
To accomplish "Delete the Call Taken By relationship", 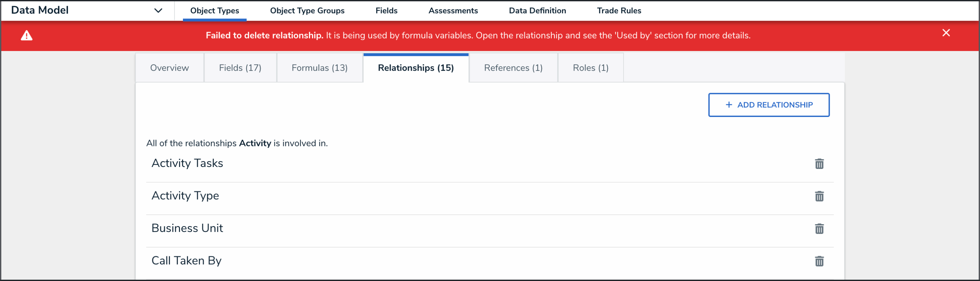I will click(x=819, y=261).
